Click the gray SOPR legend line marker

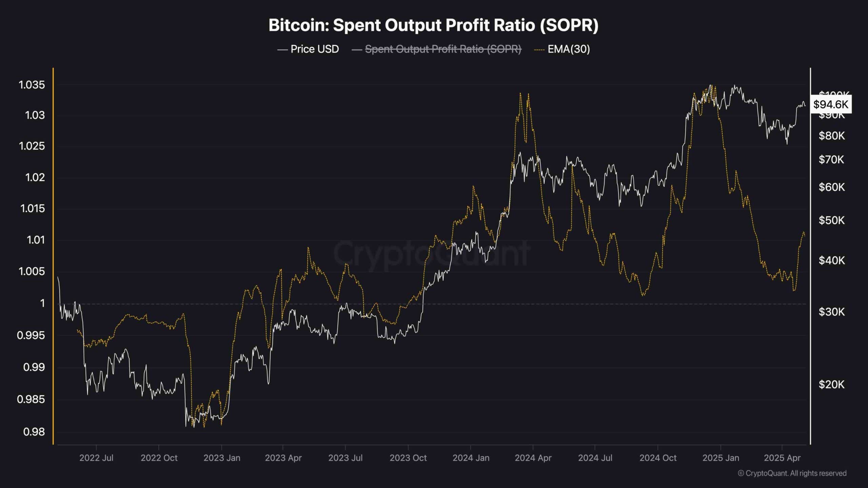357,49
